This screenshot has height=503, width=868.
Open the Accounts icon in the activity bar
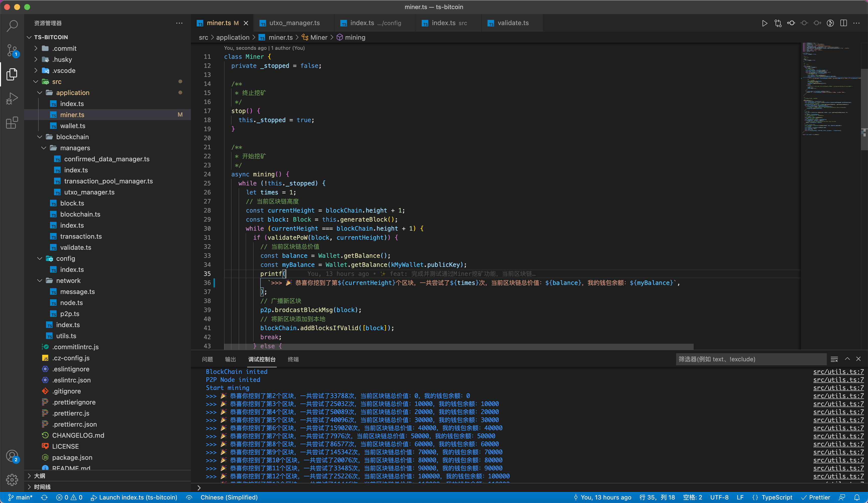[12, 456]
